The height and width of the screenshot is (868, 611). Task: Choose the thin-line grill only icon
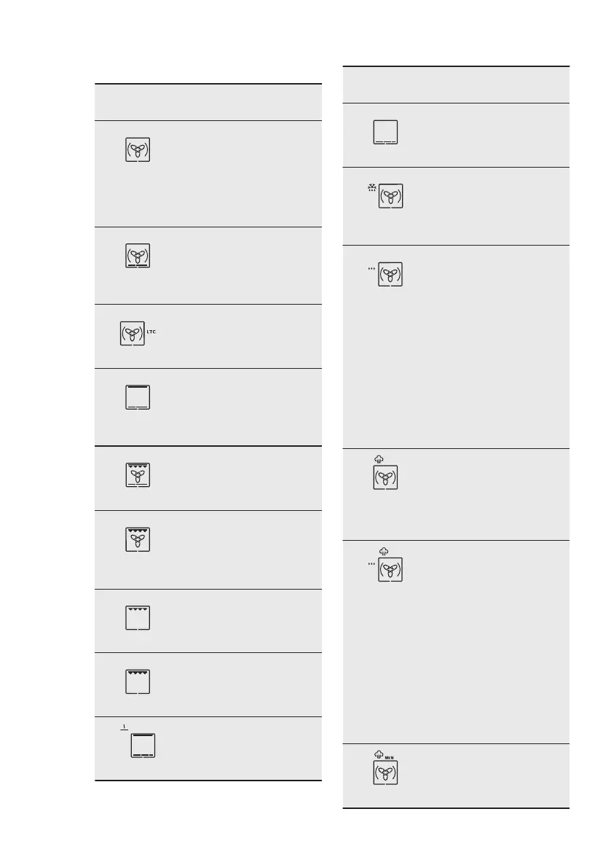138,617
